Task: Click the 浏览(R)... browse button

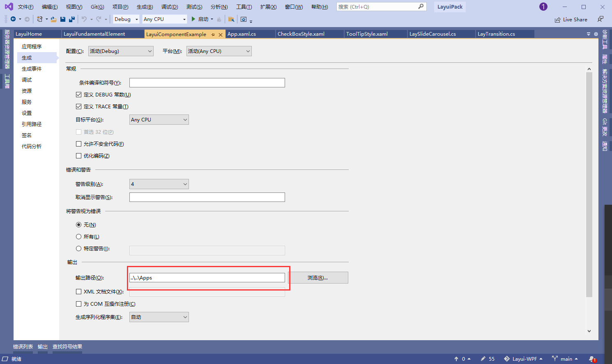Action: tap(318, 277)
